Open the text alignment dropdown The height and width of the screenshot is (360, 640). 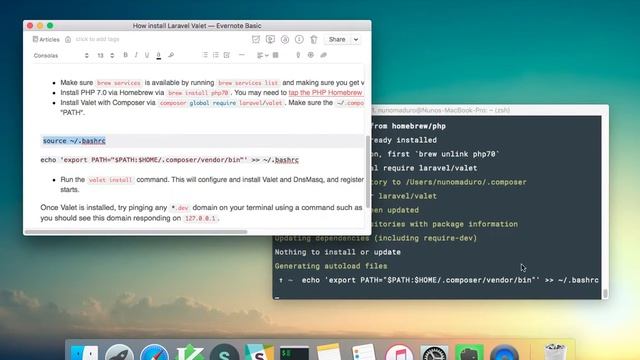click(262, 56)
